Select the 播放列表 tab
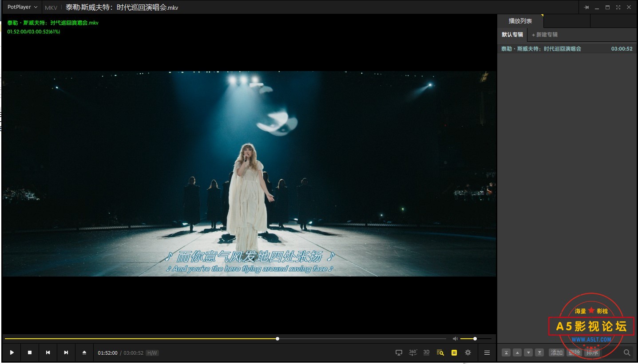This screenshot has width=638, height=364. click(520, 21)
